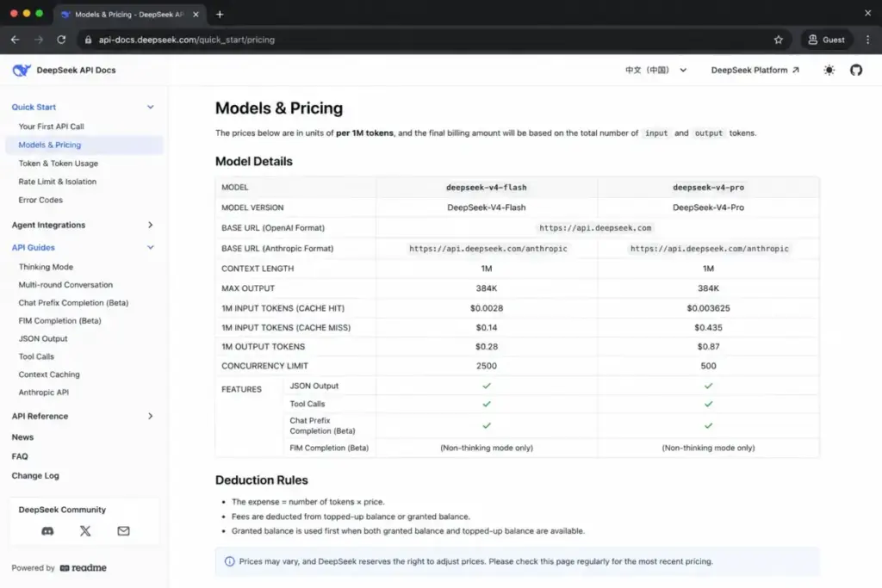Open Thinking Mode guide
This screenshot has height=588, width=882.
click(x=46, y=267)
